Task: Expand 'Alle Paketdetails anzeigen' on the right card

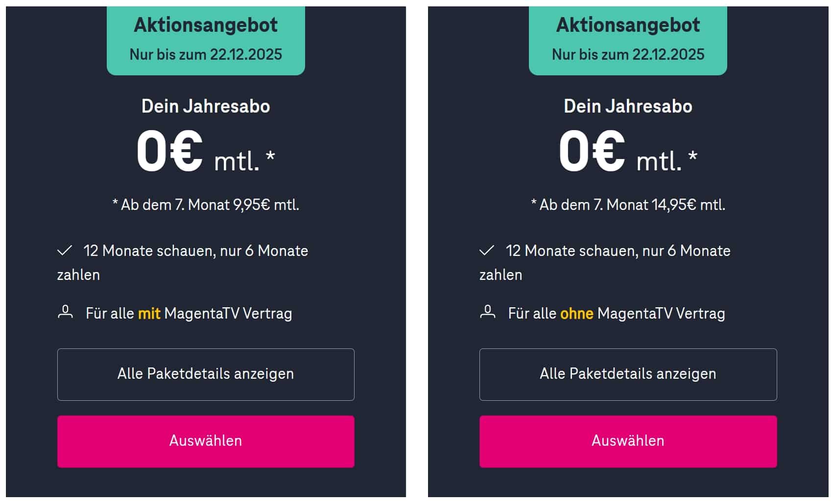Action: (x=628, y=374)
